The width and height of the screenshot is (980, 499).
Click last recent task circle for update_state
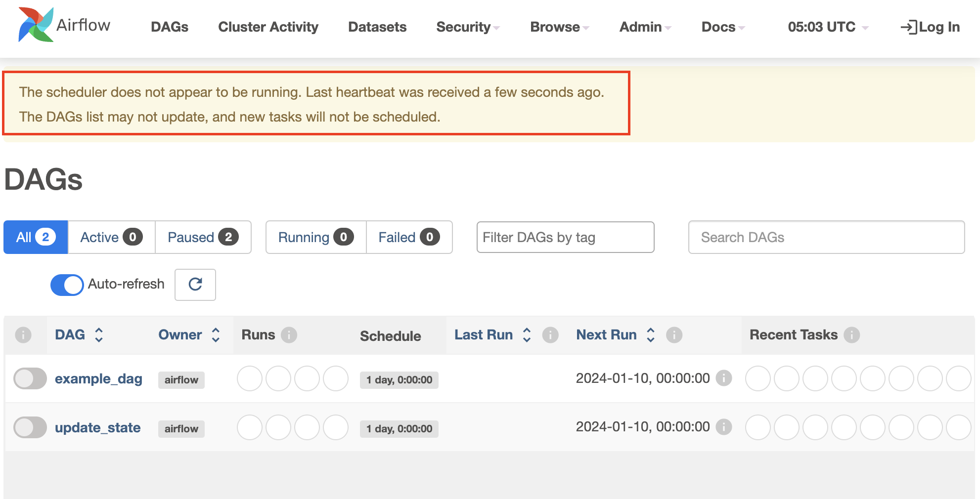[959, 427]
